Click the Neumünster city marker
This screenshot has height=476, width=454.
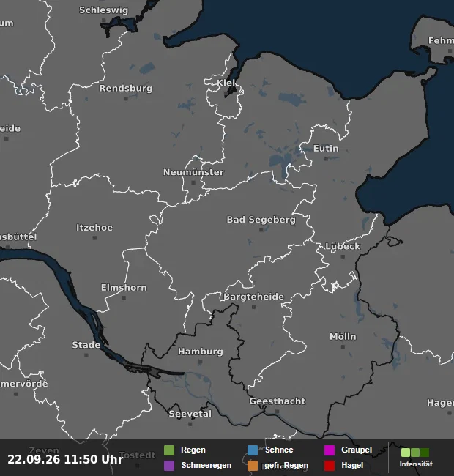(x=193, y=182)
